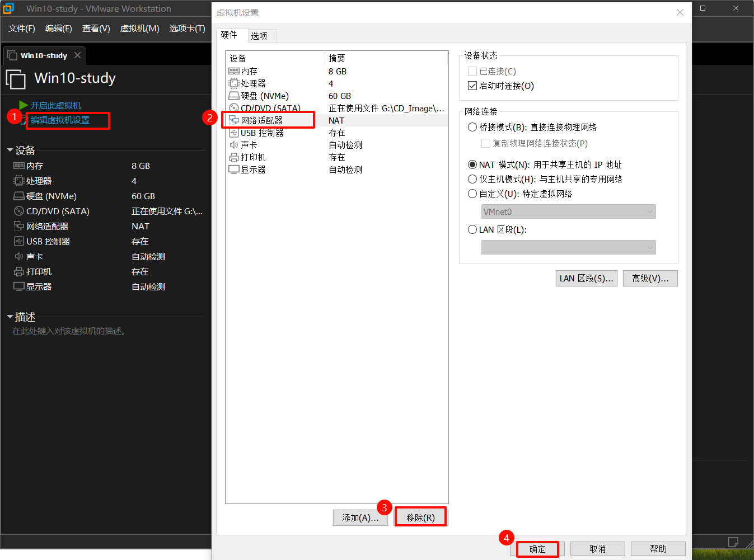The image size is (754, 560).
Task: Click the 移除(R) remove button
Action: tap(420, 517)
